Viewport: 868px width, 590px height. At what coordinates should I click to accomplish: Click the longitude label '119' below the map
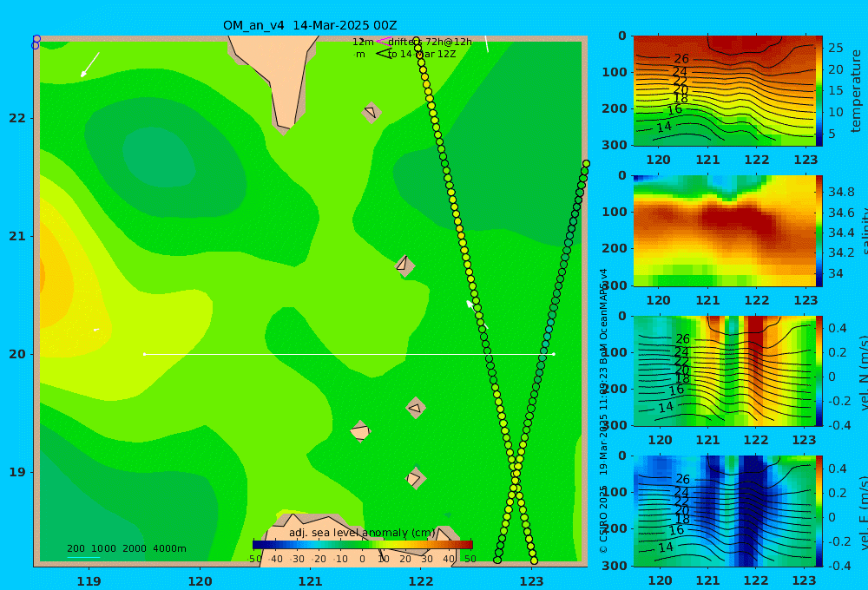[x=89, y=581]
